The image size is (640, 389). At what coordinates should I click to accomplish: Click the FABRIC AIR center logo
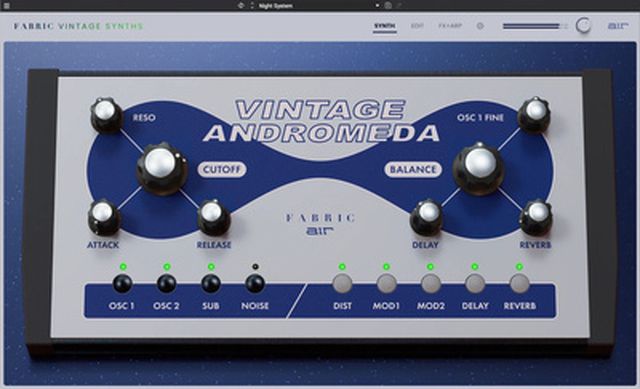point(320,224)
